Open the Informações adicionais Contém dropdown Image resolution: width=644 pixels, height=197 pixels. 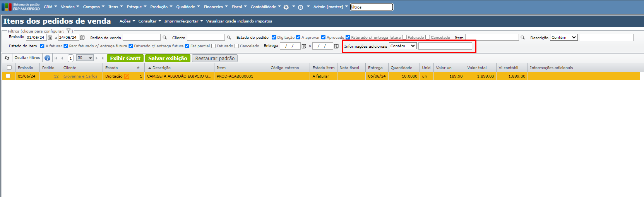(403, 46)
